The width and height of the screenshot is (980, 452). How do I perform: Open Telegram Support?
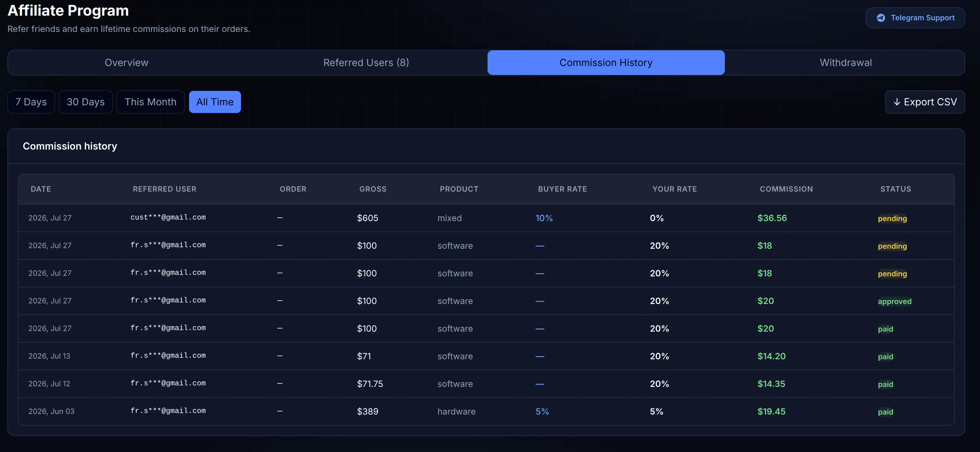point(915,18)
